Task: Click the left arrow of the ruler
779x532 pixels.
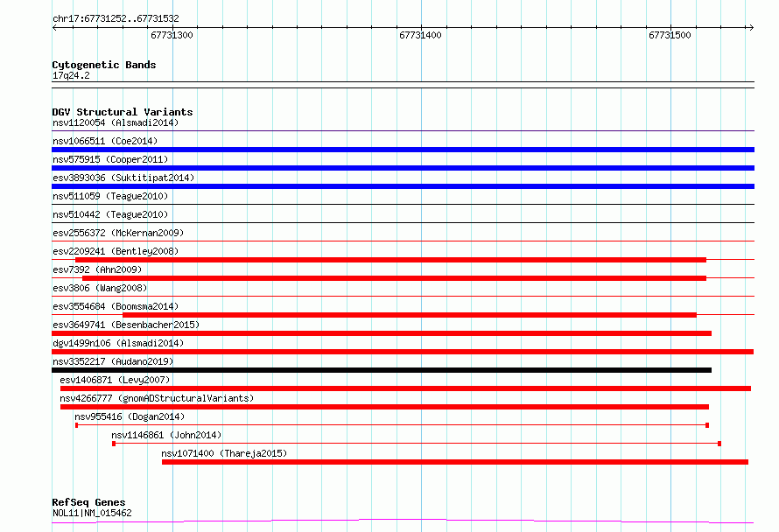Action: (54, 28)
